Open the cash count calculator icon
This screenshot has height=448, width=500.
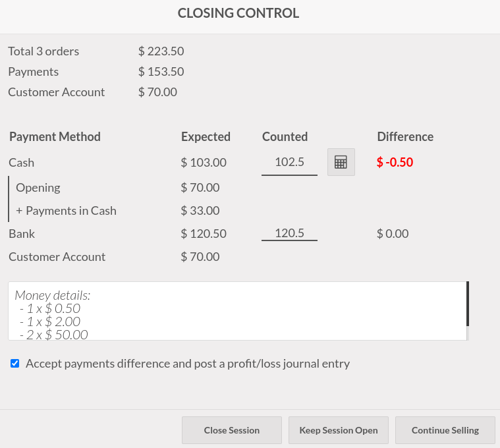pyautogui.click(x=341, y=162)
